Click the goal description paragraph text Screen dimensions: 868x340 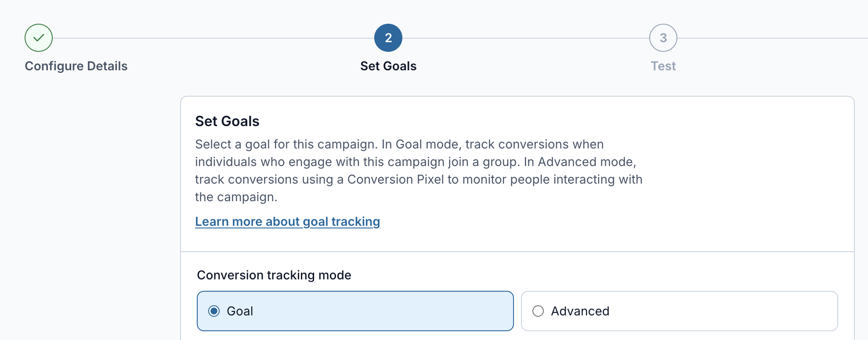(x=419, y=170)
